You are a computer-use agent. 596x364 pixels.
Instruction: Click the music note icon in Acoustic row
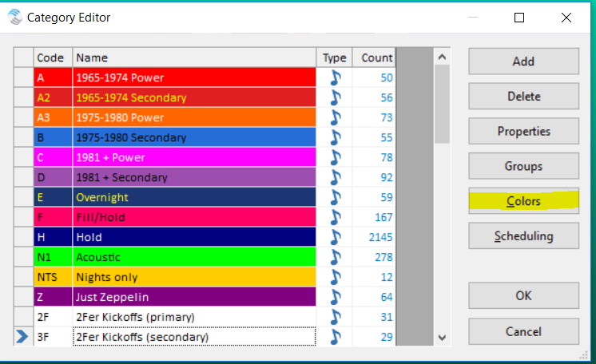tap(335, 257)
